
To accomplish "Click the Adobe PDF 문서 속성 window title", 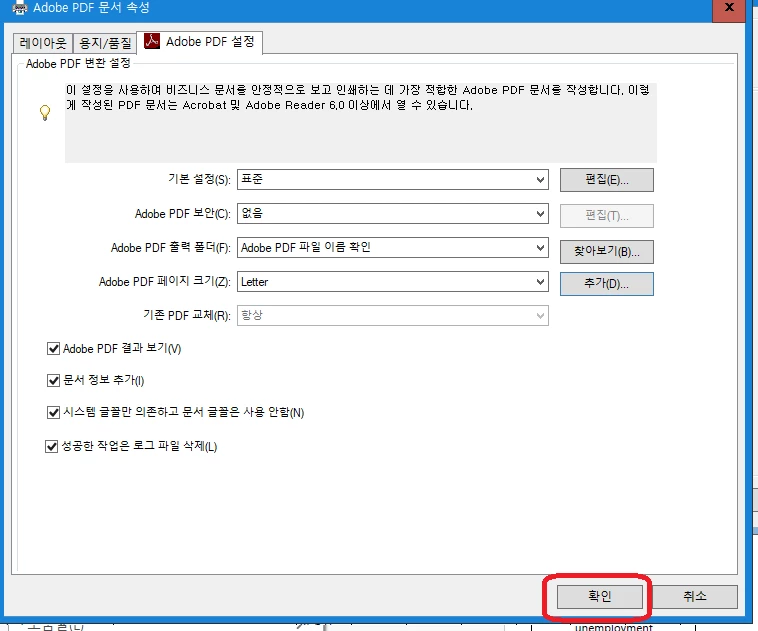I will [91, 8].
